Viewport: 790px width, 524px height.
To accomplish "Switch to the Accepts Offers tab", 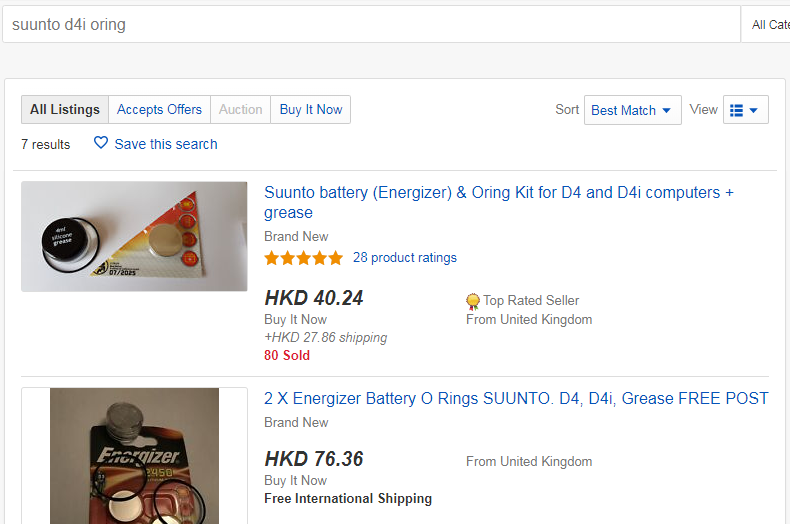I will coord(159,109).
